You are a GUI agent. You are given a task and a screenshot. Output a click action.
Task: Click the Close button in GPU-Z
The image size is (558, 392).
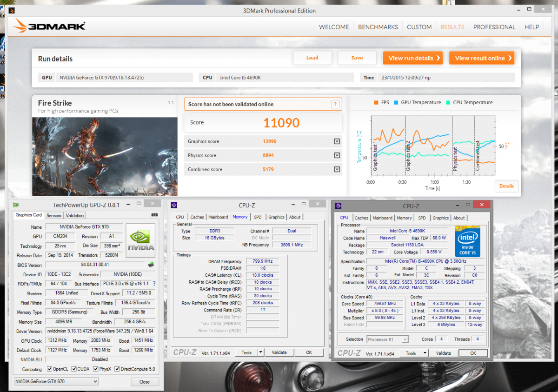point(145,382)
